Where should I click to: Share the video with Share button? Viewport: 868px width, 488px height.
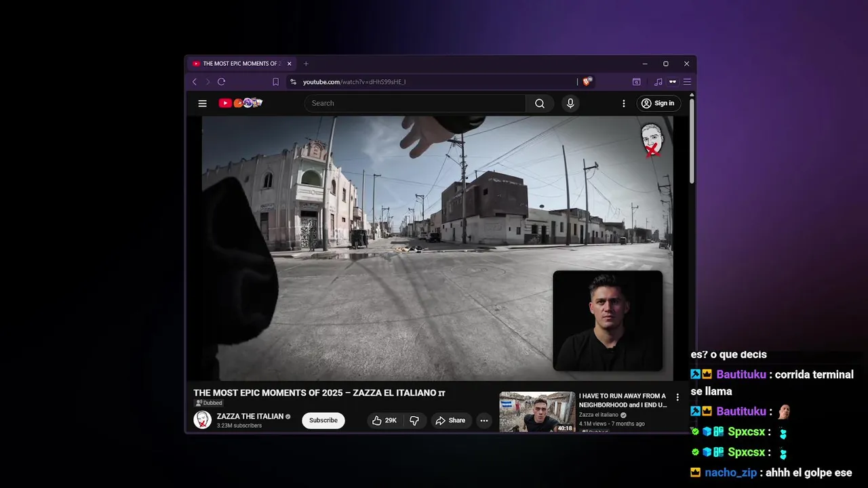point(450,420)
